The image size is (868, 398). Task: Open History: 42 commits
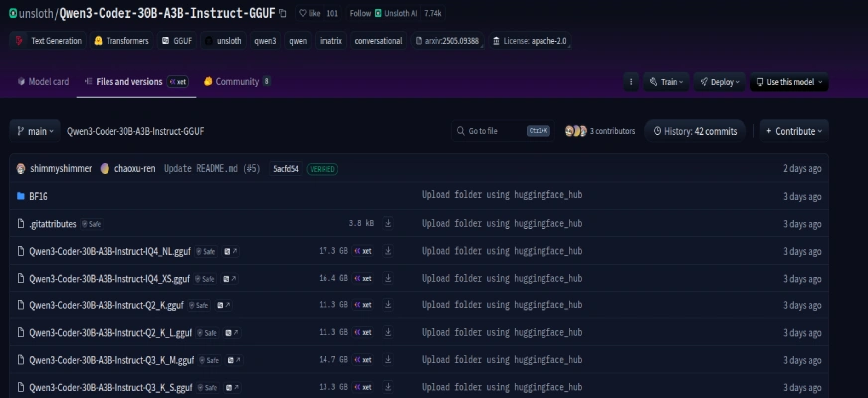[695, 131]
